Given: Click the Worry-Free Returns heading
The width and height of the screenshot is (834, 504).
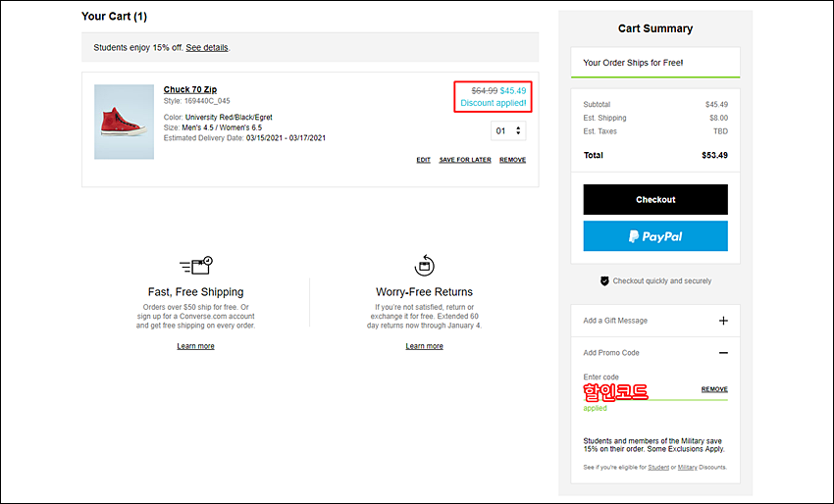Looking at the screenshot, I should [424, 292].
